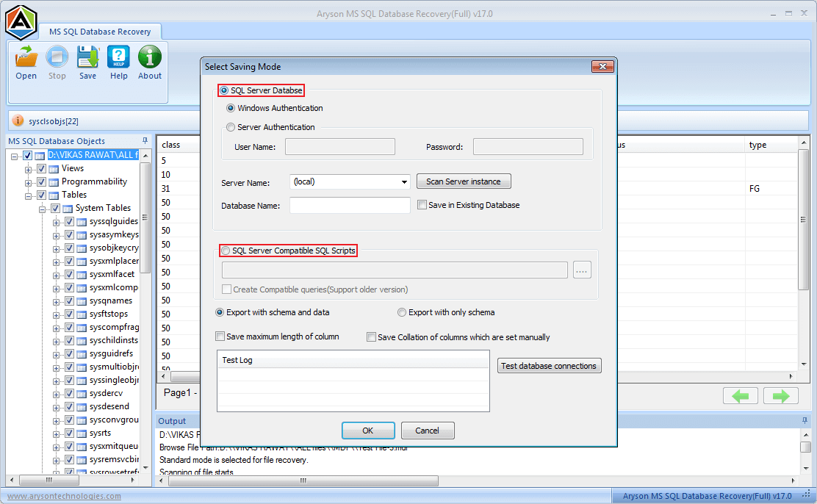Click the Scan Server instance button
The width and height of the screenshot is (817, 504).
click(x=464, y=181)
